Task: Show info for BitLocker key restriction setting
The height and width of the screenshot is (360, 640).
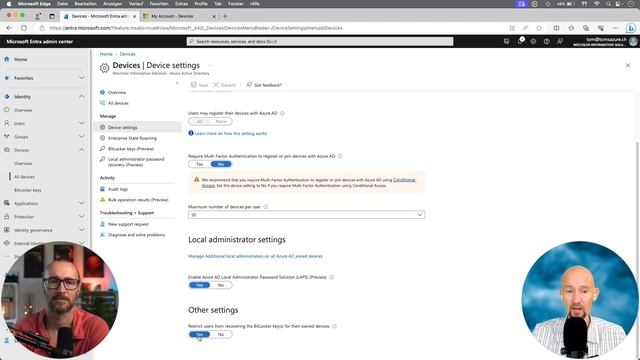Action: click(x=334, y=326)
